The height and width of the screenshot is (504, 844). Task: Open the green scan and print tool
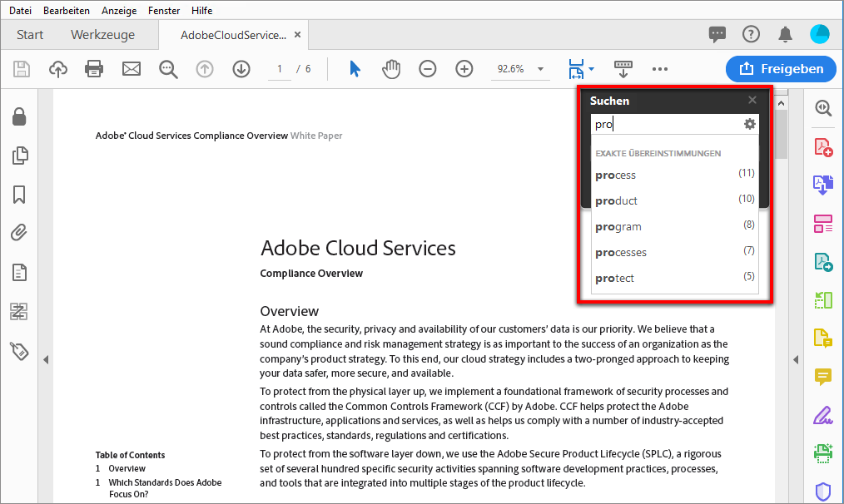(x=823, y=453)
